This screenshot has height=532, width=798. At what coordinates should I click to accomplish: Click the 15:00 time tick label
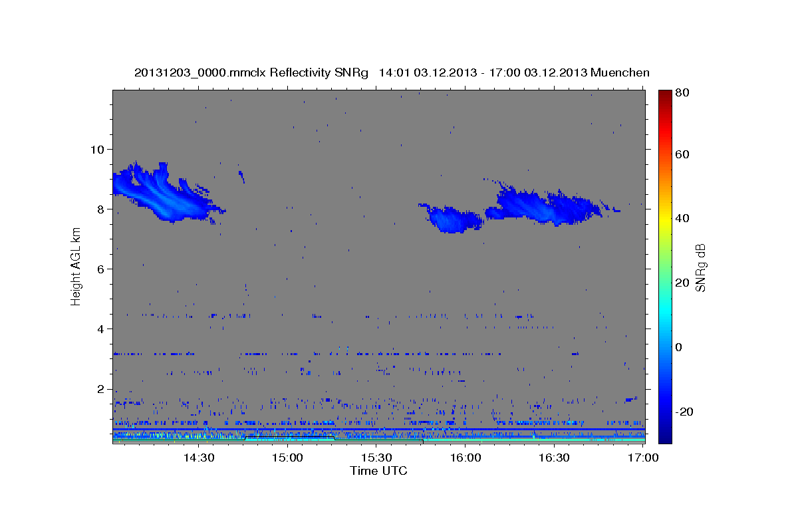click(287, 458)
